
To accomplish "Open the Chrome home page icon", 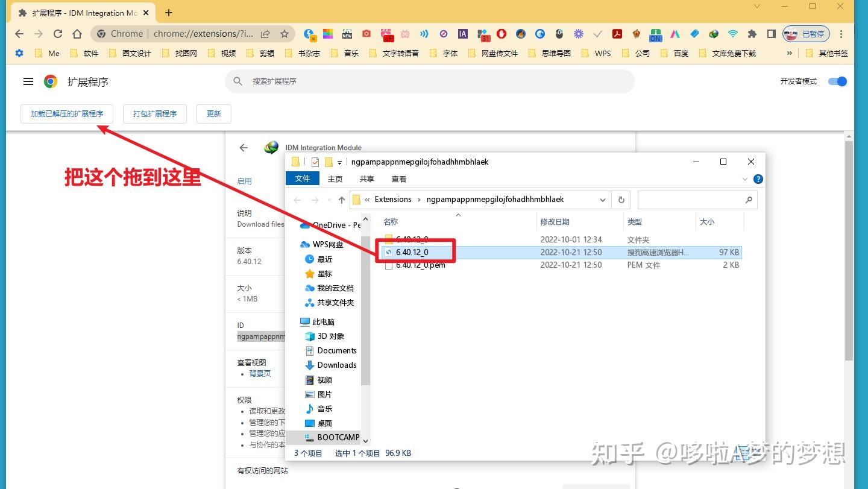I will [x=77, y=34].
